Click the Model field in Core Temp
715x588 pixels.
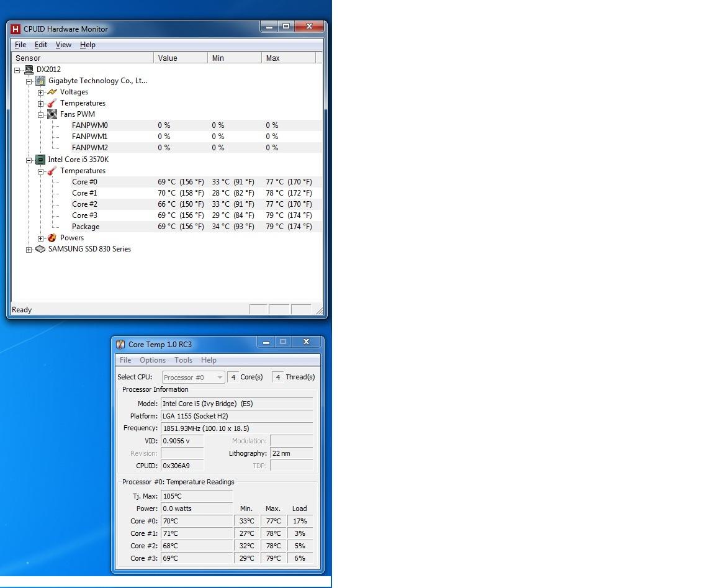[x=236, y=404]
